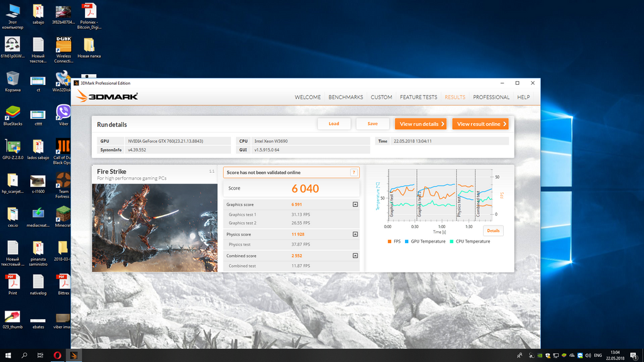Open Opera browser from taskbar

coord(57,356)
